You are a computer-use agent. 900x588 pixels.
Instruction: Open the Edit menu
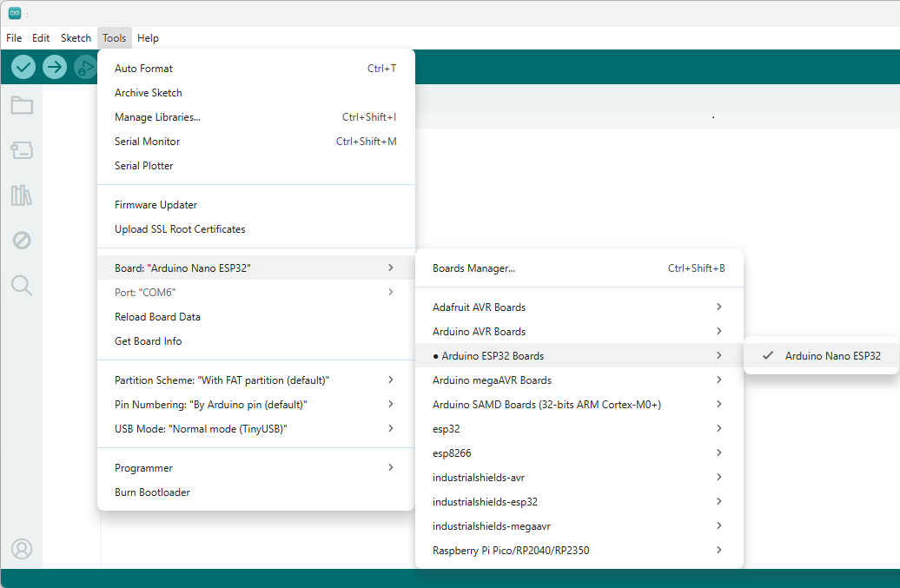tap(41, 38)
